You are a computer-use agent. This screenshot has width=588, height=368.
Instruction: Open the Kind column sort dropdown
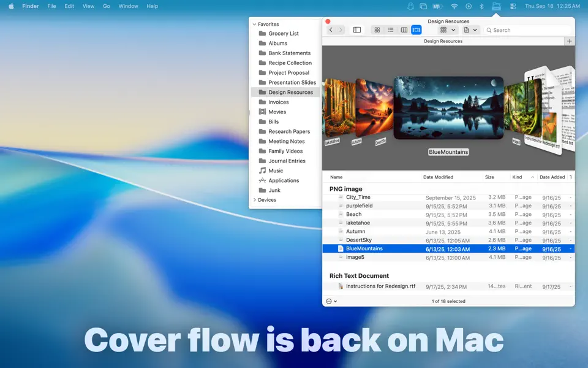tap(532, 177)
